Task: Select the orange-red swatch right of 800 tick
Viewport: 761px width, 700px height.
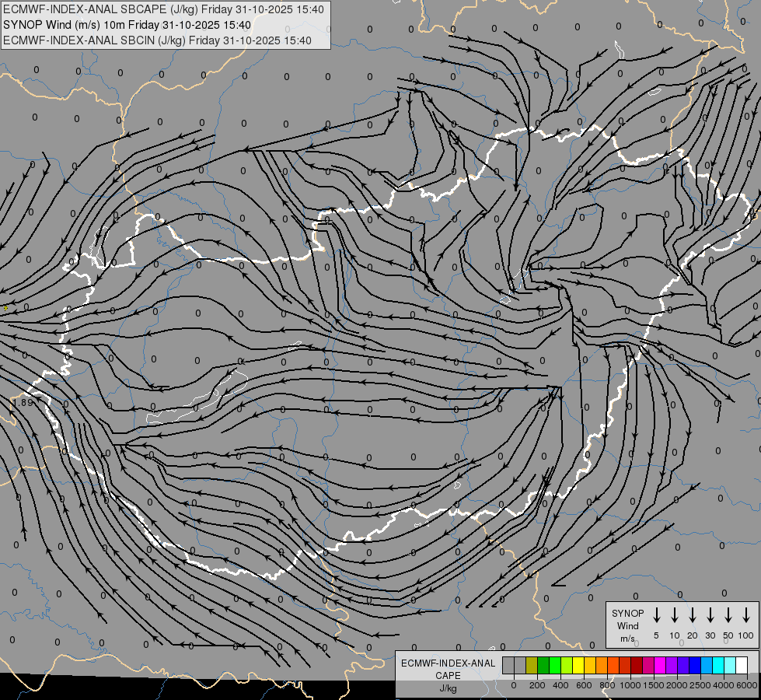Action: (613, 665)
